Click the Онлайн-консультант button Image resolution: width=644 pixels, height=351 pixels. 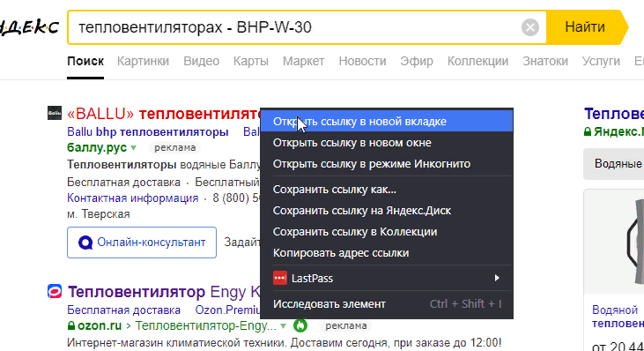(142, 243)
